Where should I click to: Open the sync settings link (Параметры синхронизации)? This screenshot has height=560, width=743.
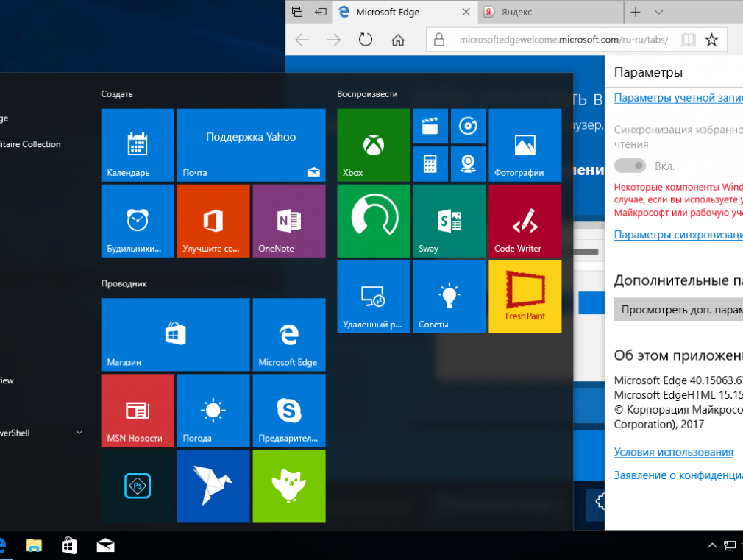[x=678, y=235]
